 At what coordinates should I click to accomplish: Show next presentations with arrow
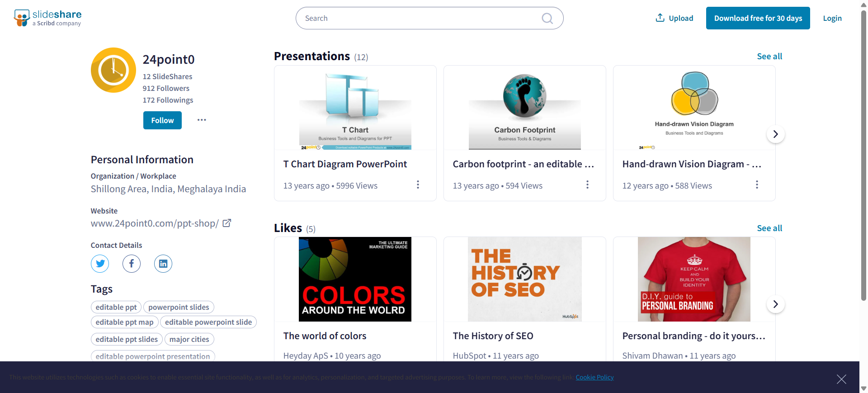pyautogui.click(x=775, y=134)
